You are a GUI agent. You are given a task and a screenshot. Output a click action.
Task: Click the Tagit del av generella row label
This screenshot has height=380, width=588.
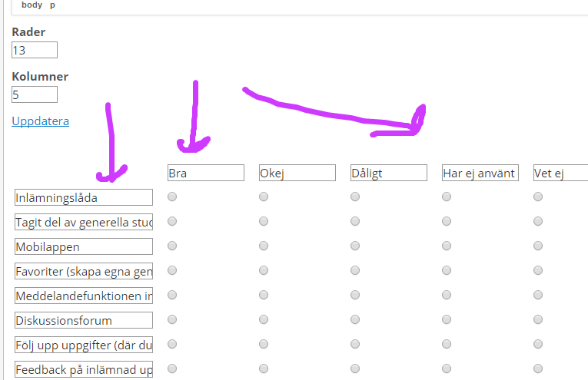84,223
